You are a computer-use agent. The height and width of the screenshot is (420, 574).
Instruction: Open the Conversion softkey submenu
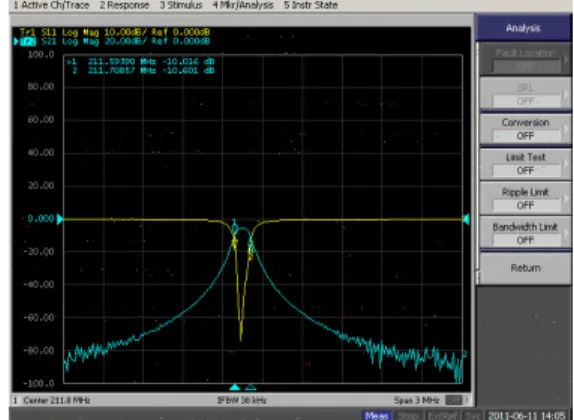click(x=525, y=129)
